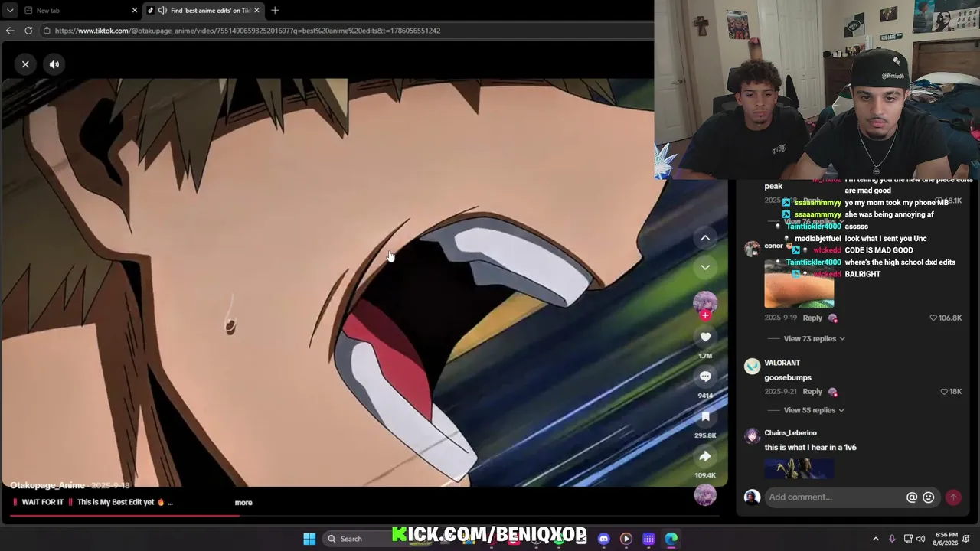View Chains_Leberino's comment image
Image resolution: width=980 pixels, height=551 pixels.
[x=799, y=468]
